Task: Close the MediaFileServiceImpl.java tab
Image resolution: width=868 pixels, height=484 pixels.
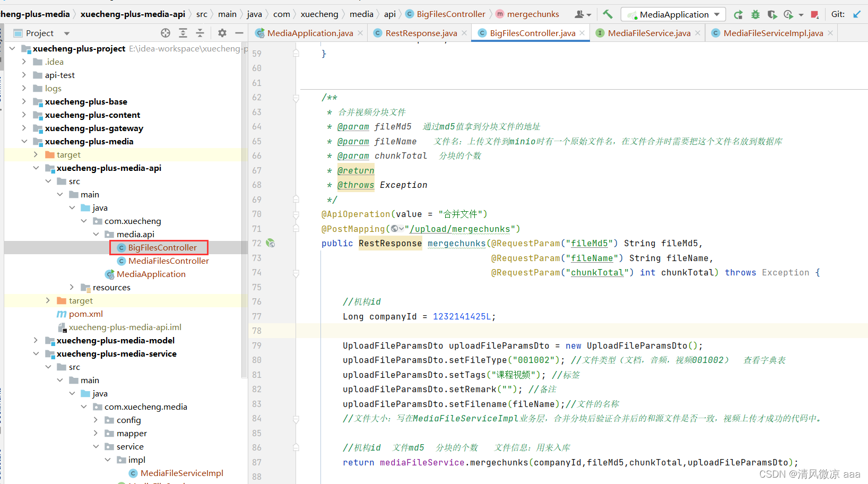Action: (830, 33)
